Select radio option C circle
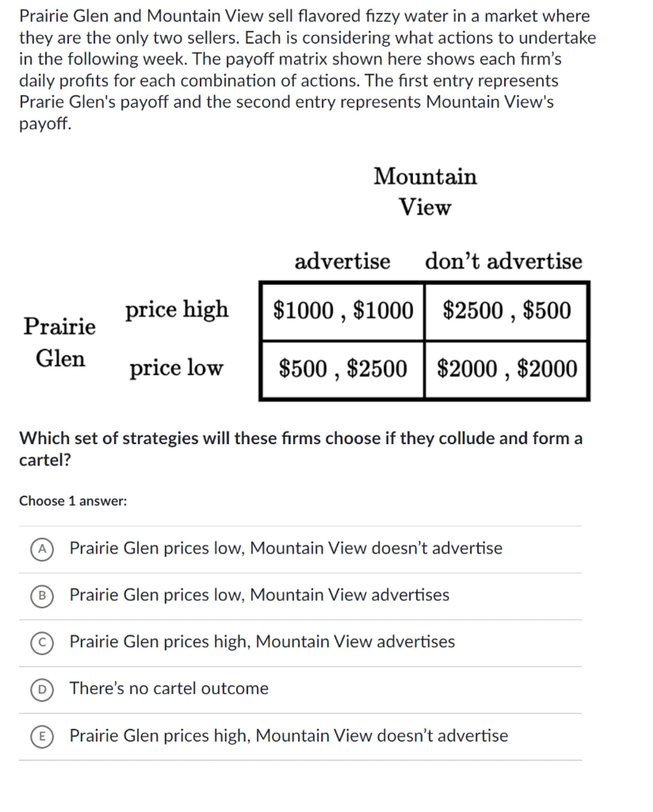The width and height of the screenshot is (653, 812). click(x=42, y=643)
